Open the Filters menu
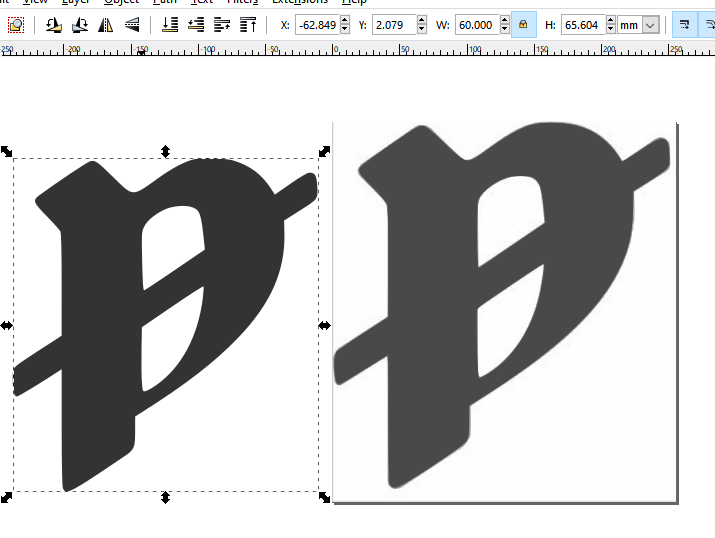 click(x=242, y=3)
